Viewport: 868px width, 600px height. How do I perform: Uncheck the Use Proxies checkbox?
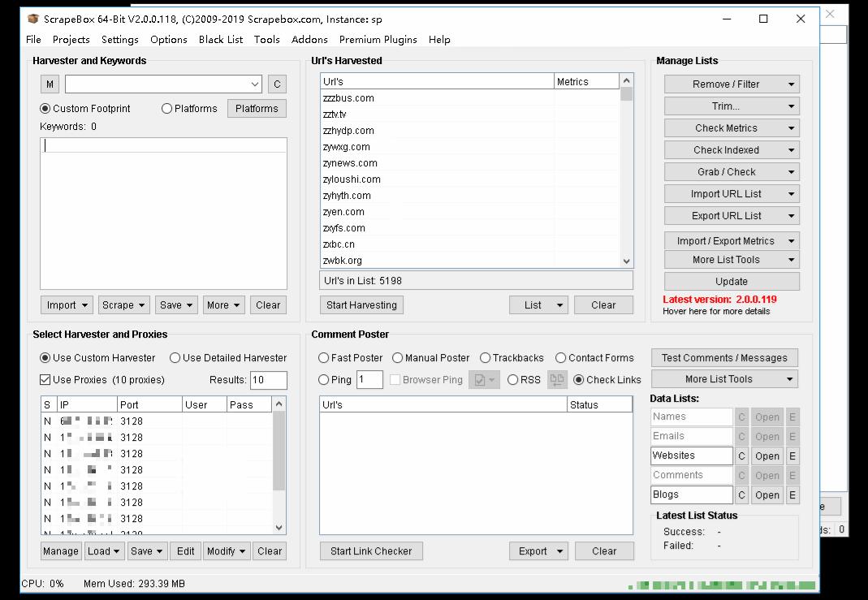click(45, 380)
